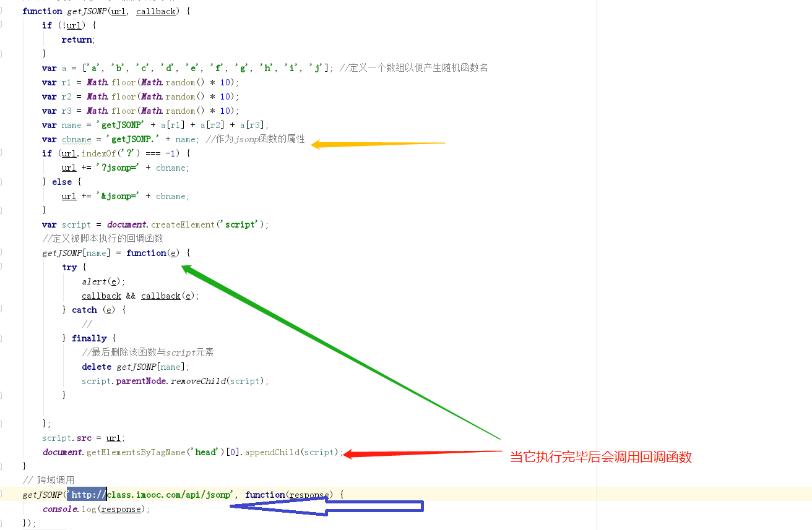Viewport: 812px width, 530px height.
Task: Click the "if (url.indexOf('?') === -1) {" line
Action: 116,153
